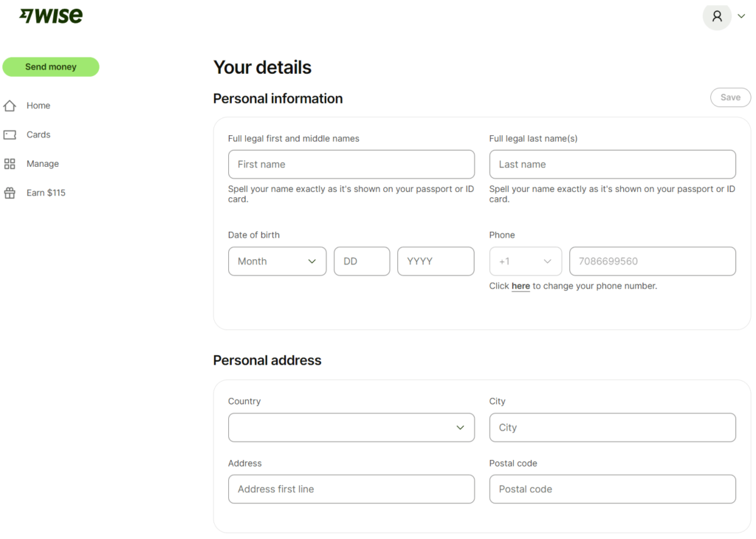Image resolution: width=756 pixels, height=539 pixels.
Task: Select Manage in the sidebar
Action: coord(44,163)
